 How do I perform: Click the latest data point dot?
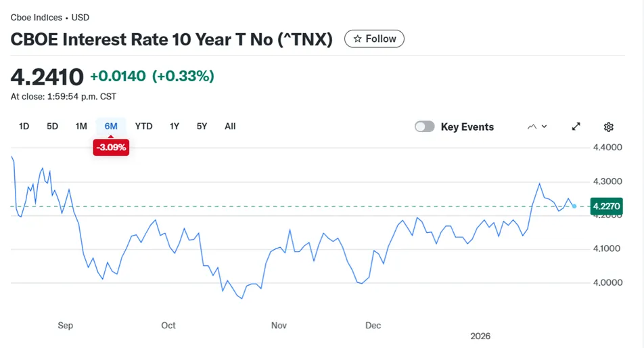pyautogui.click(x=574, y=206)
